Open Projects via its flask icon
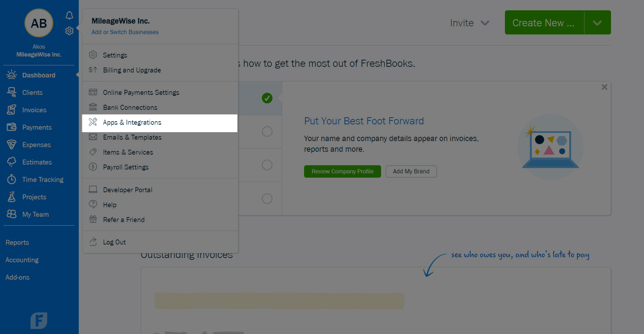Image resolution: width=644 pixels, height=334 pixels. pyautogui.click(x=12, y=196)
